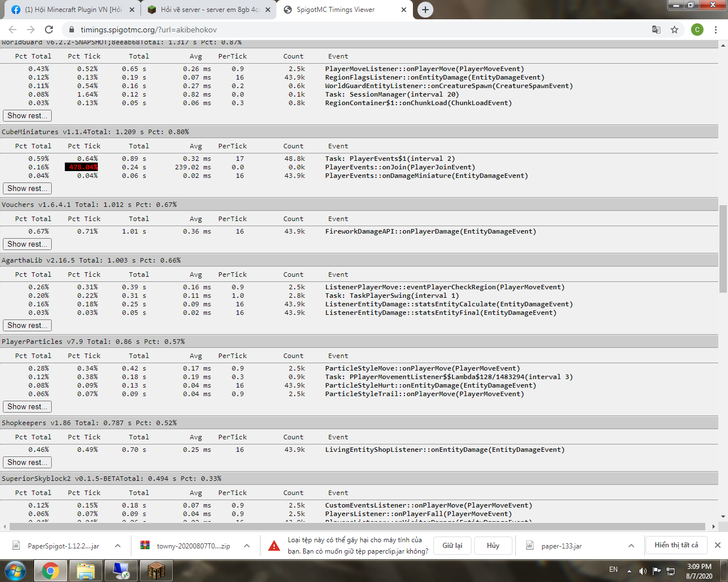
Task: Click the AgarthaLib v2.16.5 section header
Action: point(359,260)
